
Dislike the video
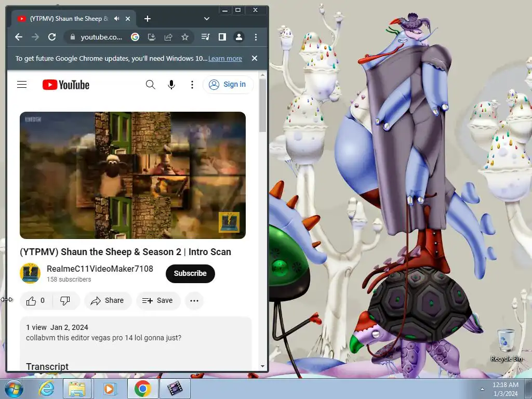[x=65, y=301]
